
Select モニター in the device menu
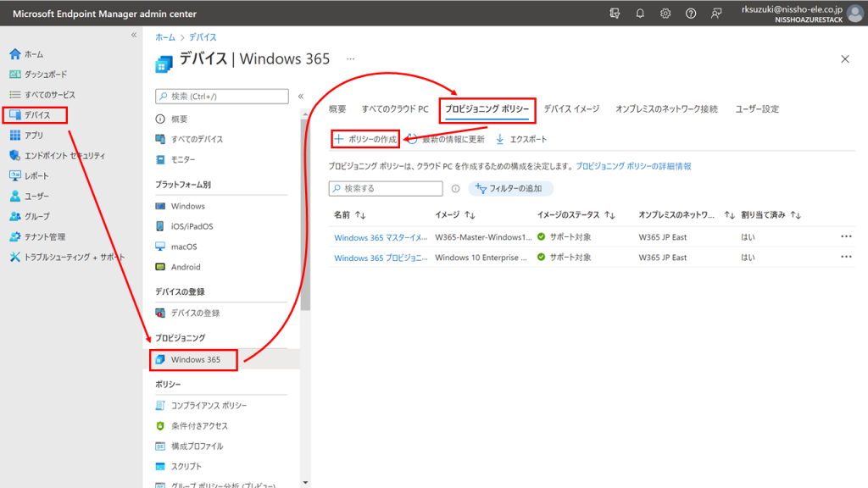pyautogui.click(x=175, y=159)
